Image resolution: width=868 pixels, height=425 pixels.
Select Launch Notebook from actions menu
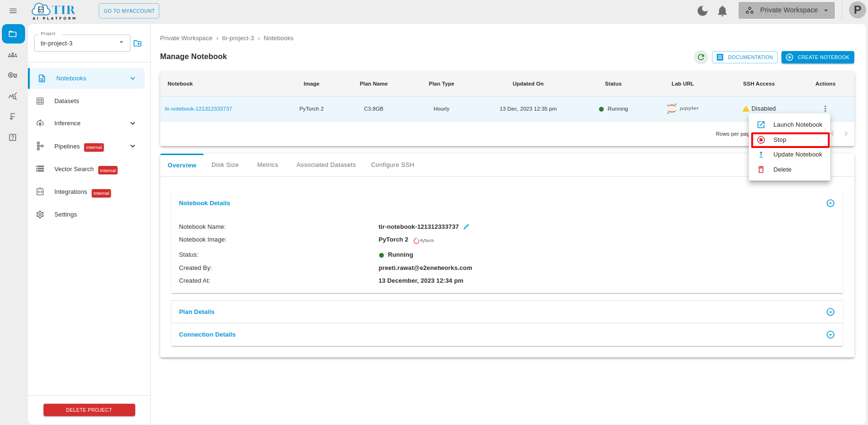[x=790, y=125]
